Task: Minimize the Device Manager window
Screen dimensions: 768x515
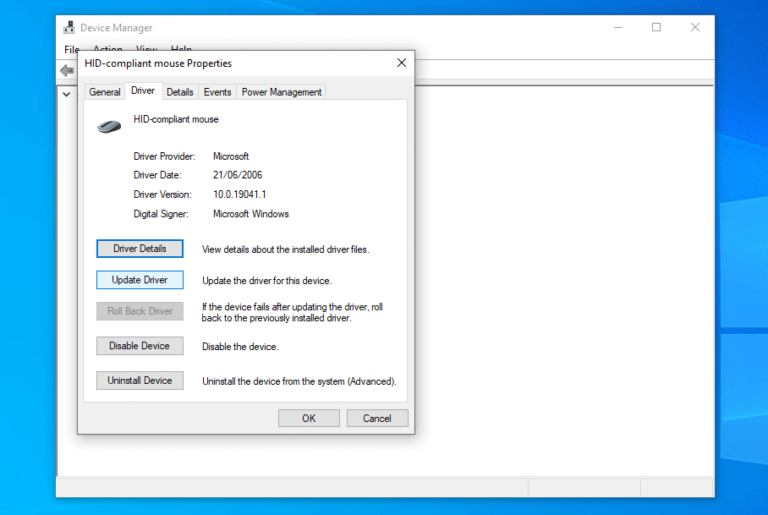Action: click(x=618, y=27)
